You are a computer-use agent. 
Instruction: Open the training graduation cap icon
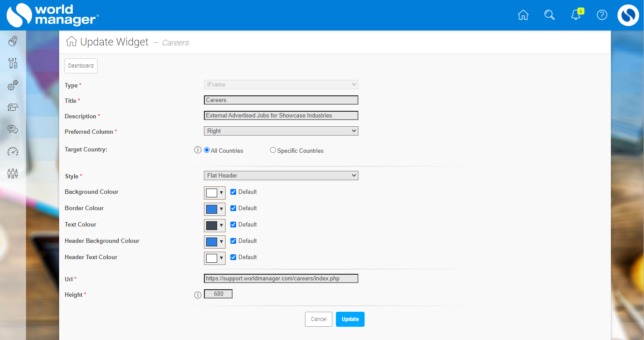click(x=12, y=107)
